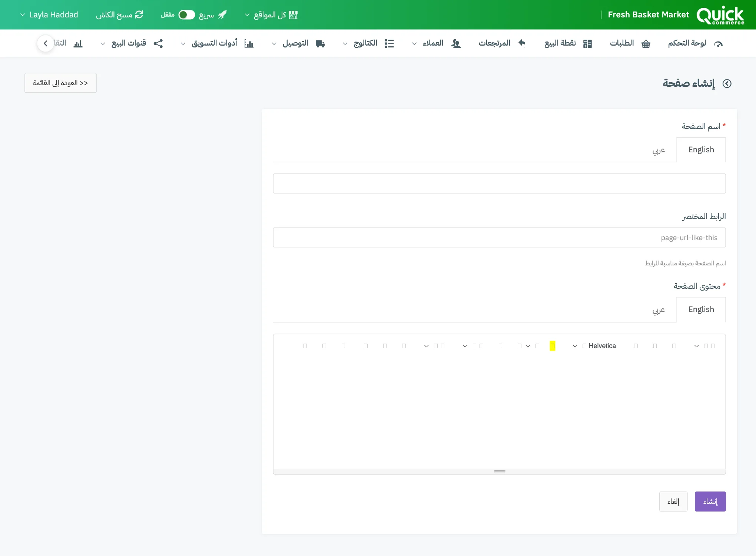Open the المرتجعات returns arrow icon
The height and width of the screenshot is (556, 756).
click(522, 43)
